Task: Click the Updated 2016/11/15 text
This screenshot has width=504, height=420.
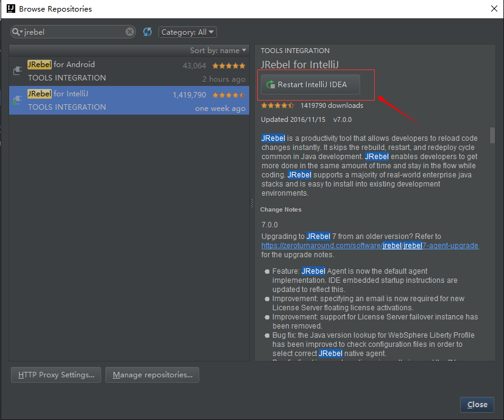Action: pos(293,119)
